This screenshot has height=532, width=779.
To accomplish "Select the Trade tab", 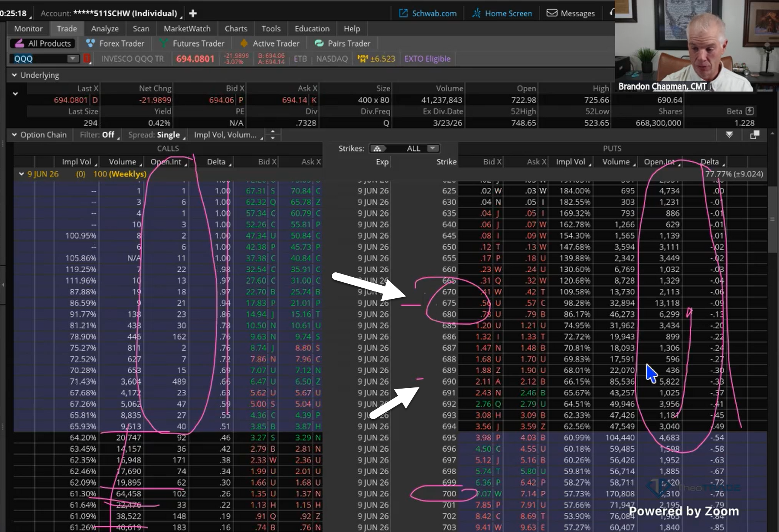I will [67, 29].
